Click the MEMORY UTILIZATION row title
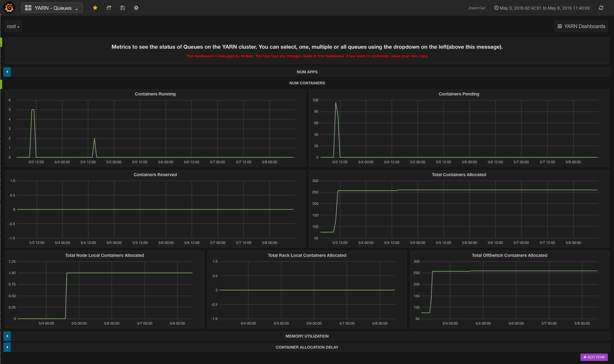 [x=307, y=336]
